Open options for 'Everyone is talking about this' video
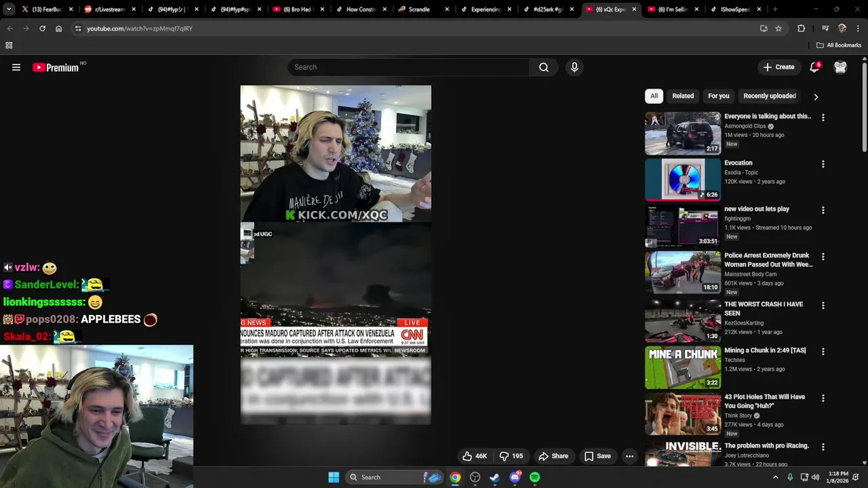 point(823,117)
